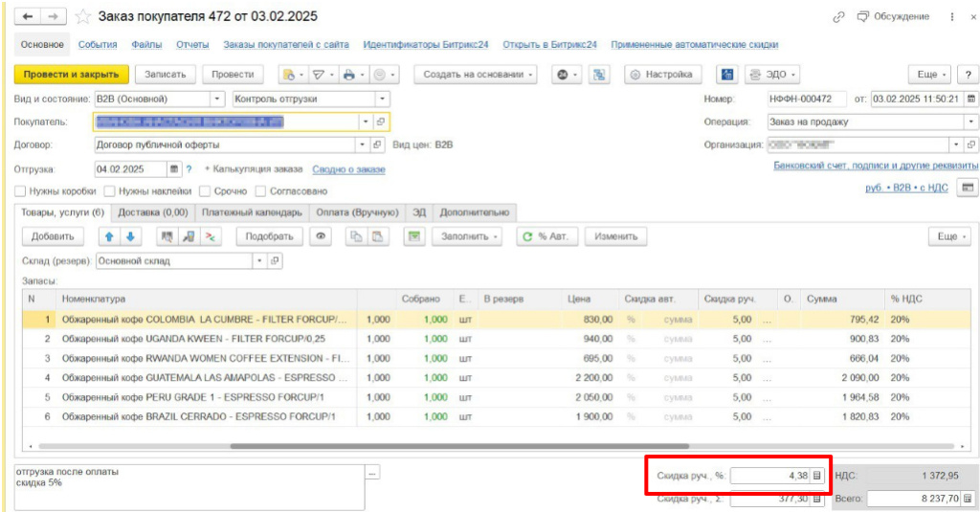Open the Договор record with open icon
This screenshot has height=512, width=980.
[377, 145]
